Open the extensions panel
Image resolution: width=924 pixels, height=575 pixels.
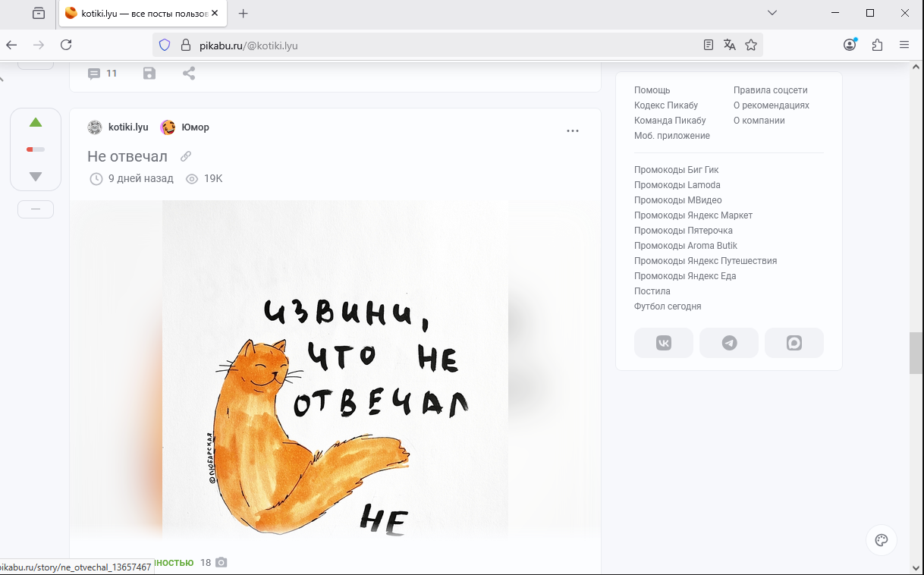click(877, 45)
